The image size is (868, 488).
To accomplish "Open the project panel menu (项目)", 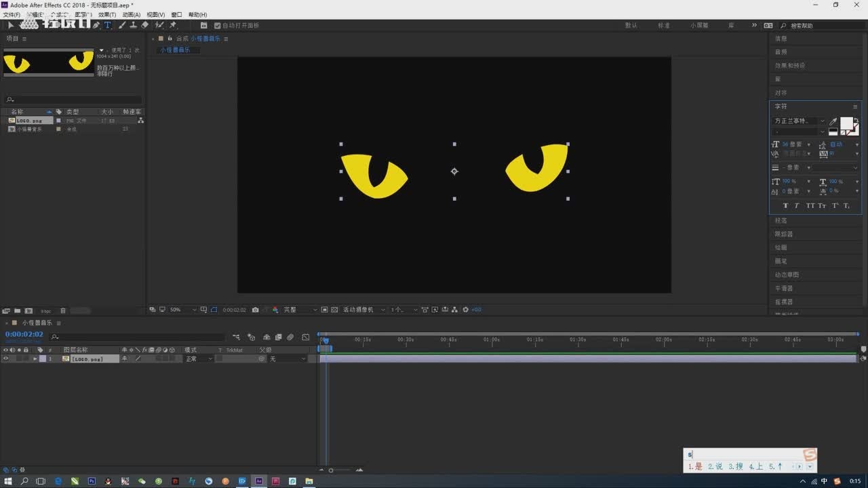I will [x=24, y=39].
